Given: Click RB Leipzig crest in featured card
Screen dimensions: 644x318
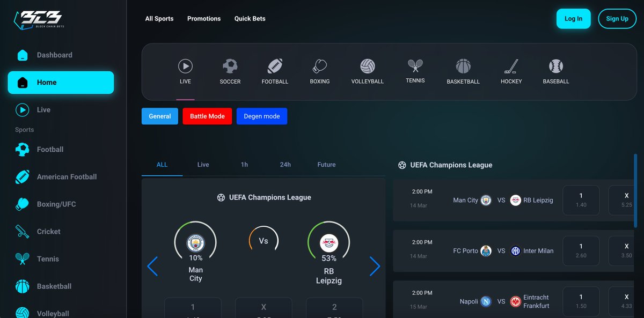Looking at the screenshot, I should click(x=329, y=243).
